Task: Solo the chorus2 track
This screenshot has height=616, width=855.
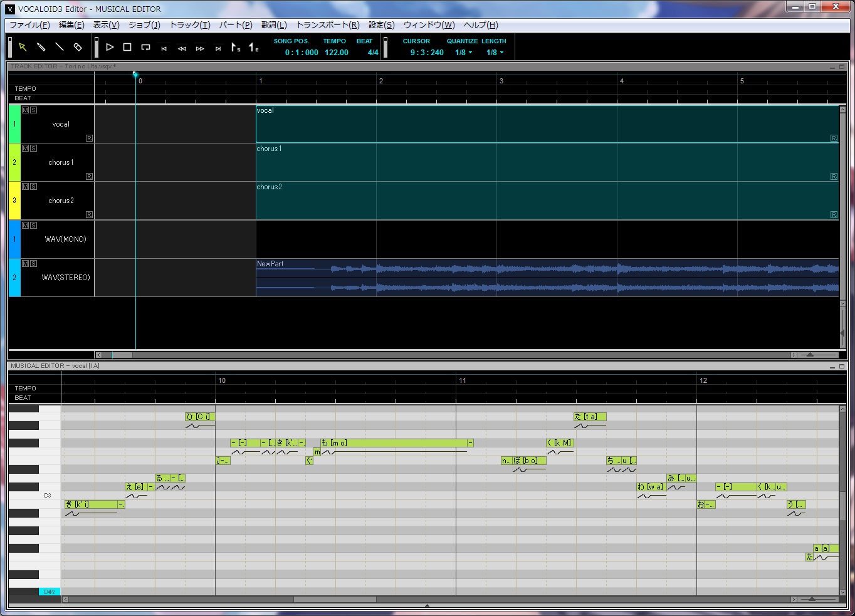Action: [33, 186]
